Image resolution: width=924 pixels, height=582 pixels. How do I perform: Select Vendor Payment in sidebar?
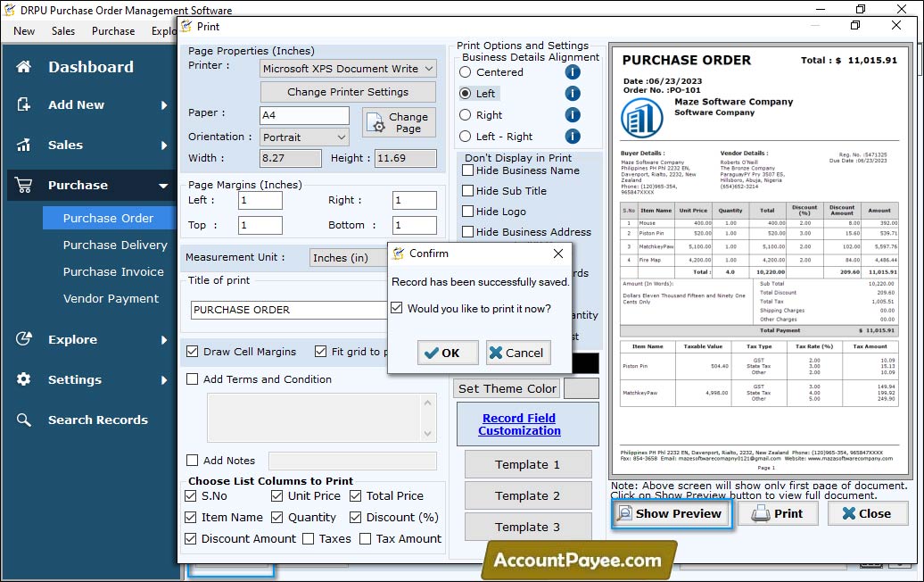(x=111, y=298)
